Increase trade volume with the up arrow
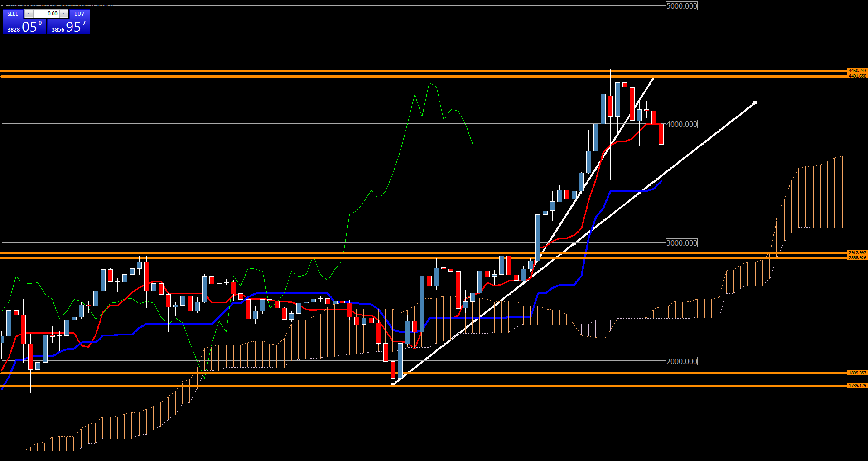 point(64,14)
